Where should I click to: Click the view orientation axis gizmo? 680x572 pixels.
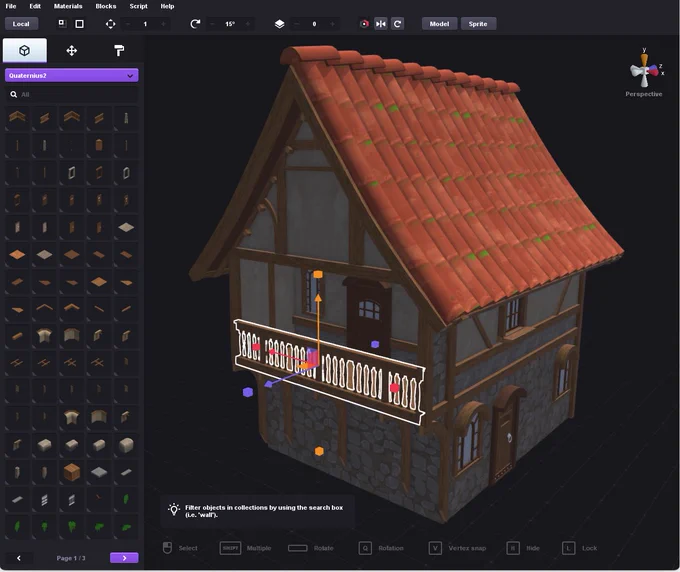pos(645,69)
